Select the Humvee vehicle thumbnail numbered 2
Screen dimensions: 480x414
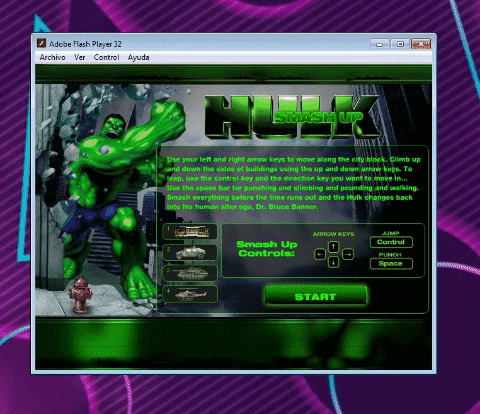tap(190, 252)
